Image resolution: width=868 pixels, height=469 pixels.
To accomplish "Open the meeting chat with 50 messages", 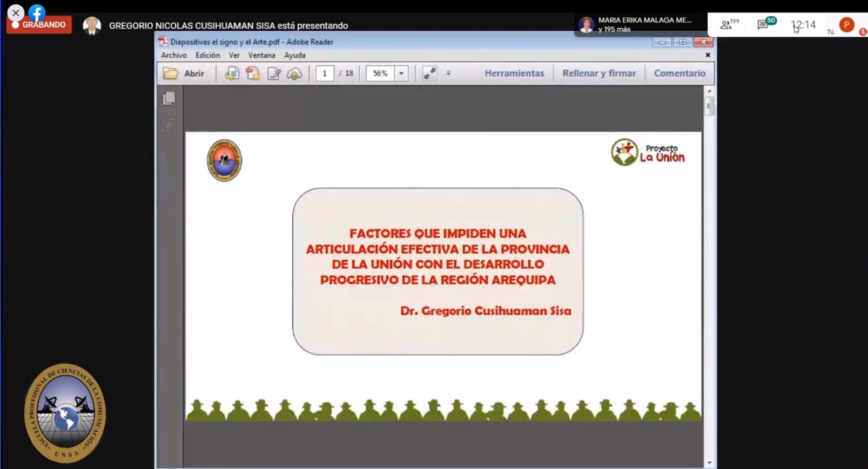I will tap(764, 25).
